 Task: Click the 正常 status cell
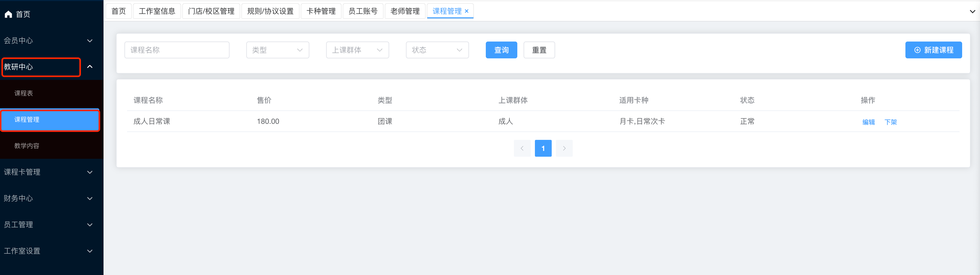[x=747, y=121]
